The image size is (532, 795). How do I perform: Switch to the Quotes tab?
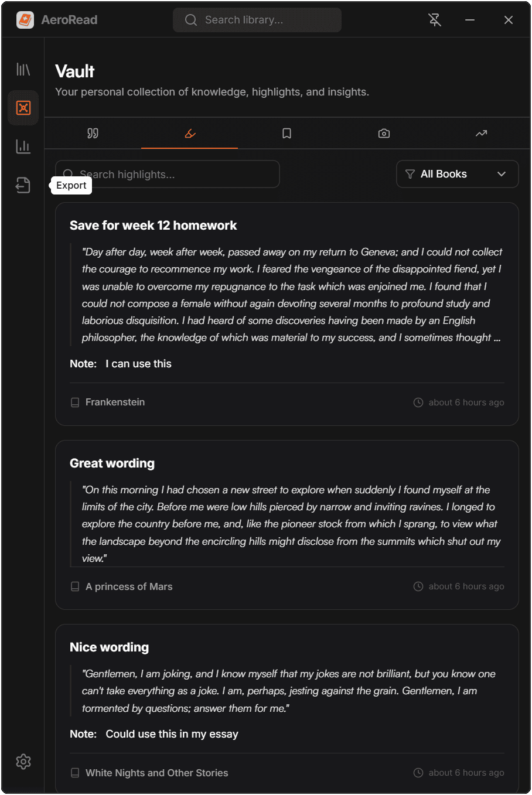[x=93, y=134]
